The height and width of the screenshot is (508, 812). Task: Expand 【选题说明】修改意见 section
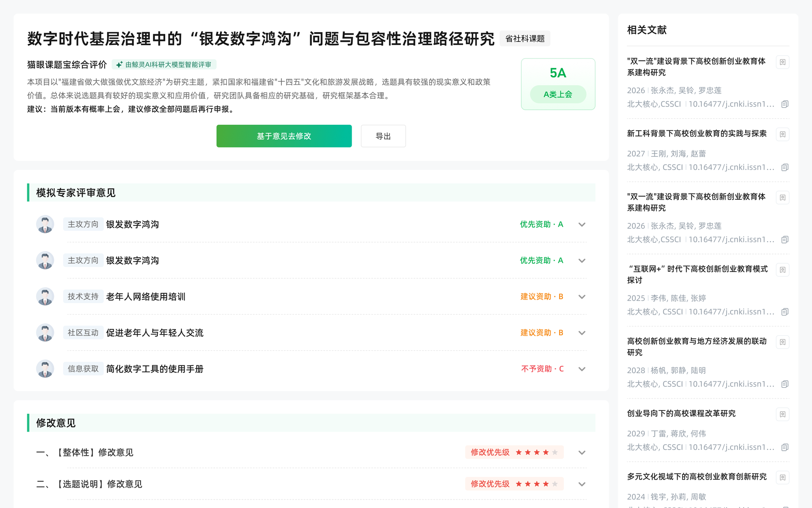coord(582,484)
